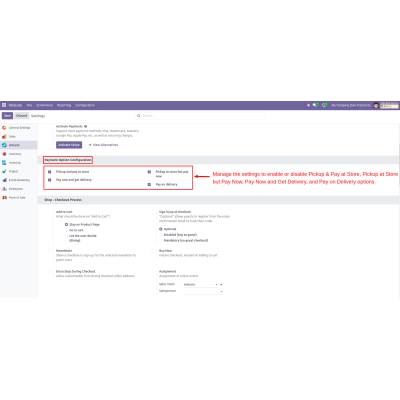Toggle Pickup at store but pay now checkbox

tap(149, 172)
